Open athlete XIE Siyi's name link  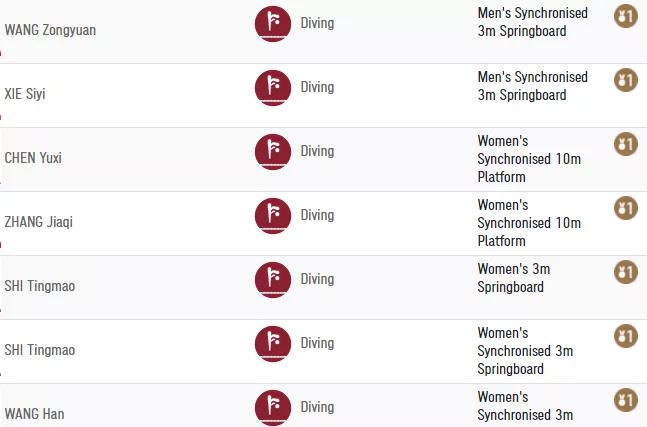pos(25,94)
